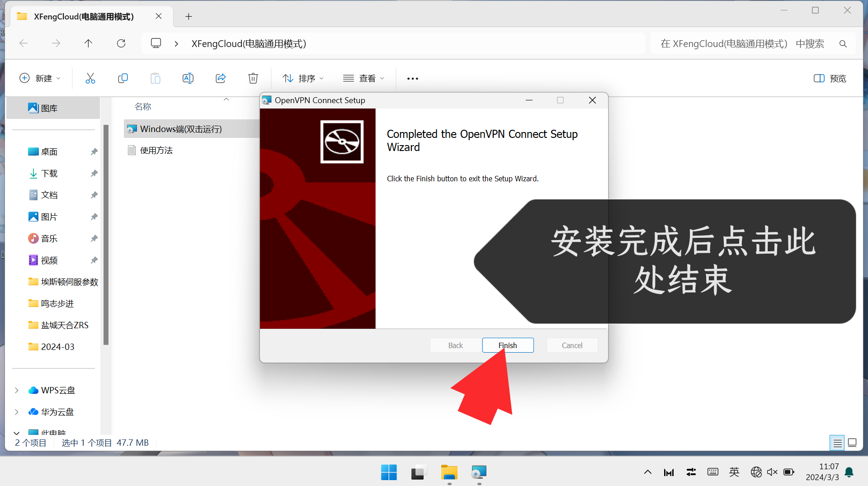This screenshot has width=868, height=486.
Task: Close the XFengCloud Explorer tab
Action: 159,16
